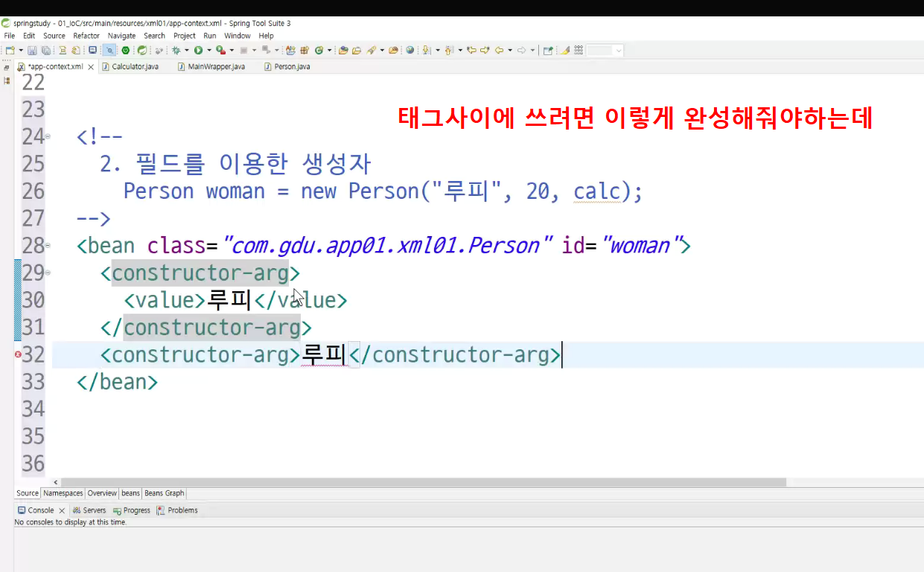Click the restore view icon below toolbar
Image resolution: width=924 pixels, height=572 pixels.
pos(7,67)
